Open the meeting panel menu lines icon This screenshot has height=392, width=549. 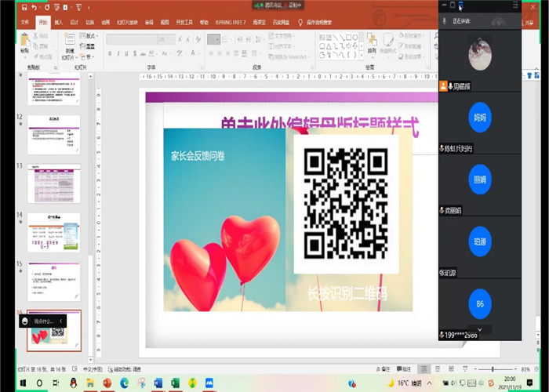pos(515,5)
